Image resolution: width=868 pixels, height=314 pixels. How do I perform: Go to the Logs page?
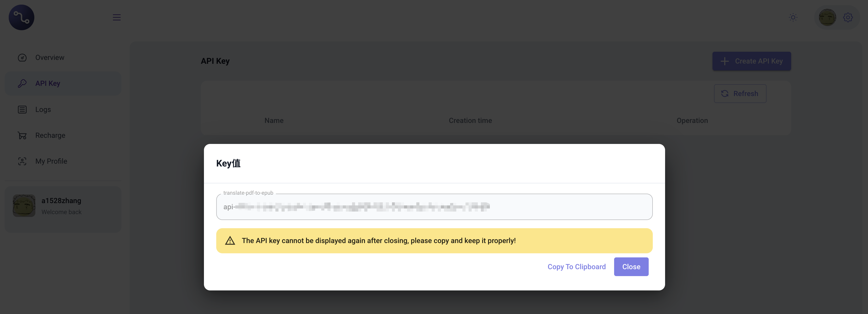[x=43, y=110]
